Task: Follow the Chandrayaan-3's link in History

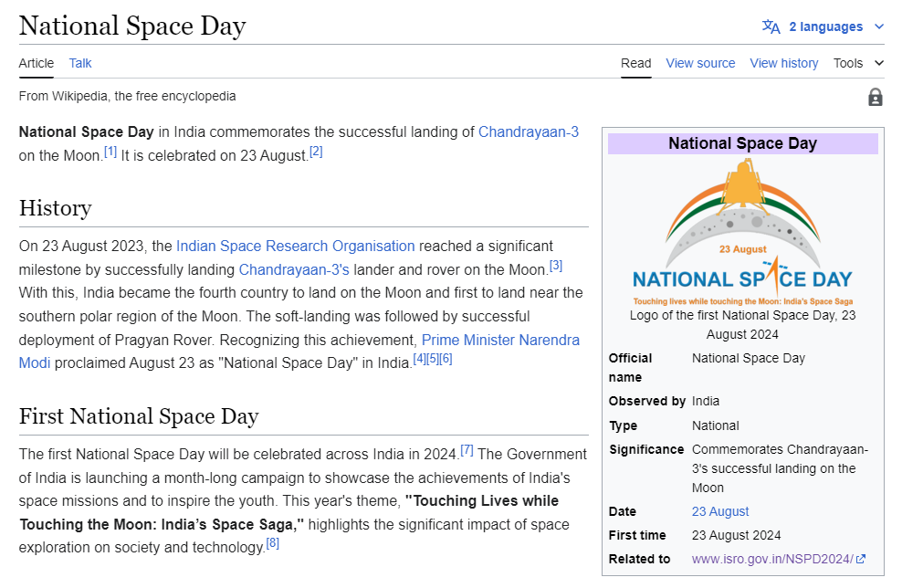Action: coord(294,270)
